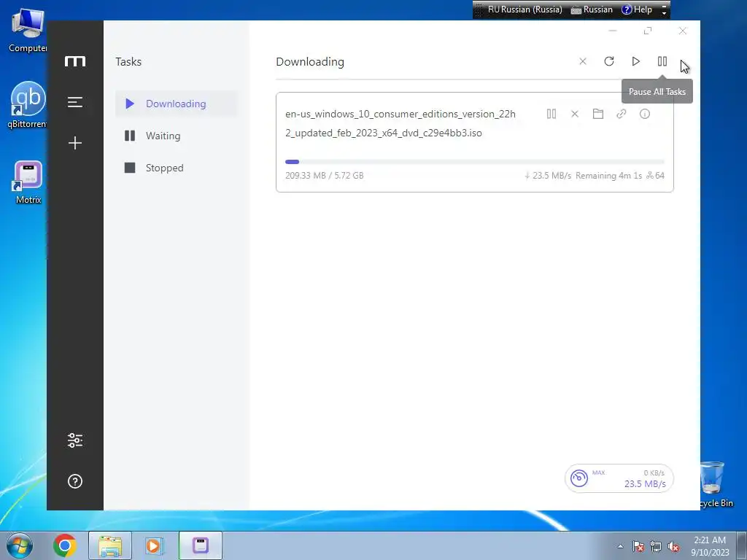Open the help question mark icon
This screenshot has width=747, height=560.
75,481
